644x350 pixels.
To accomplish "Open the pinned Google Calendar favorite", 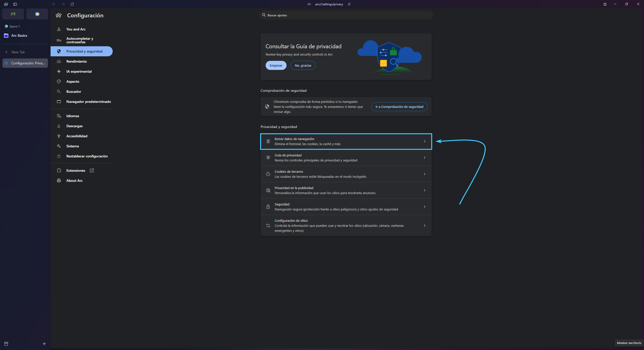I will [x=37, y=14].
